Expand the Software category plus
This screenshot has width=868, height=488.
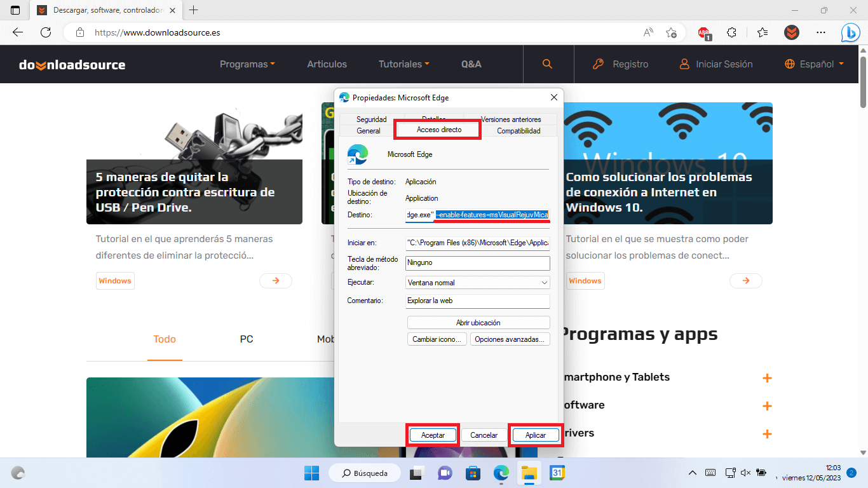point(767,406)
